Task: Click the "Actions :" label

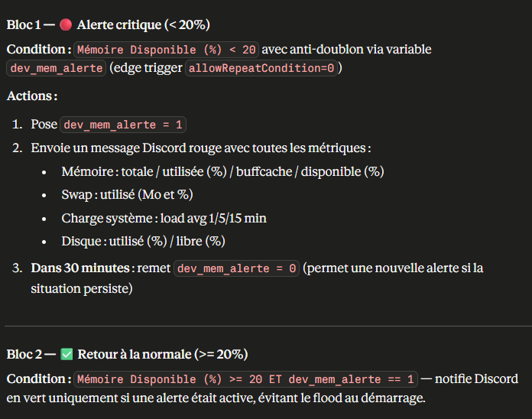Action: pyautogui.click(x=31, y=96)
